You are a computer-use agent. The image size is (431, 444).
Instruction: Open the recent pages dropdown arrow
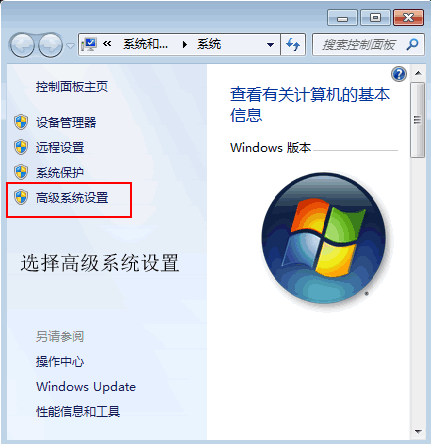(x=70, y=45)
